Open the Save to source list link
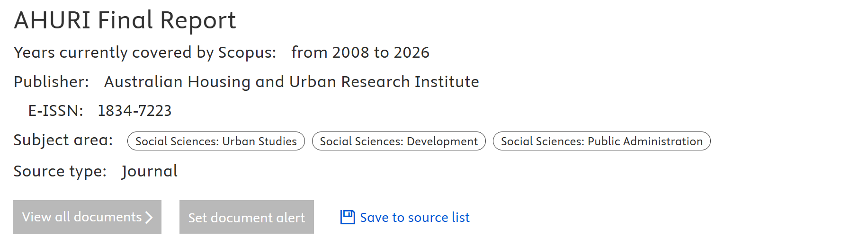868x237 pixels. tap(414, 218)
